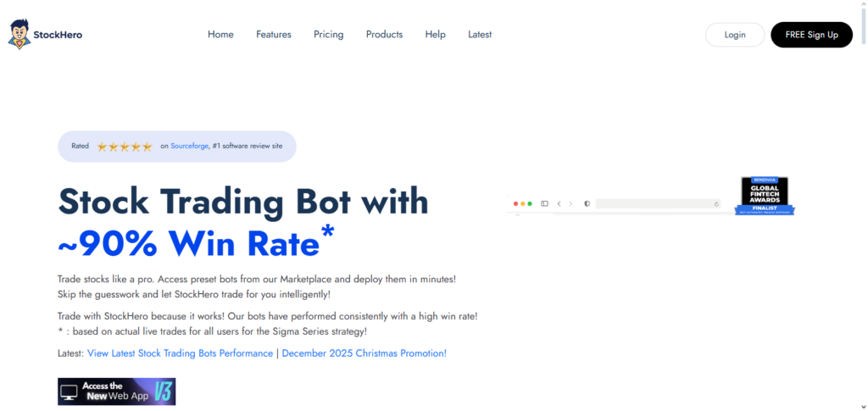
Task: Open the Products menu
Action: 384,34
